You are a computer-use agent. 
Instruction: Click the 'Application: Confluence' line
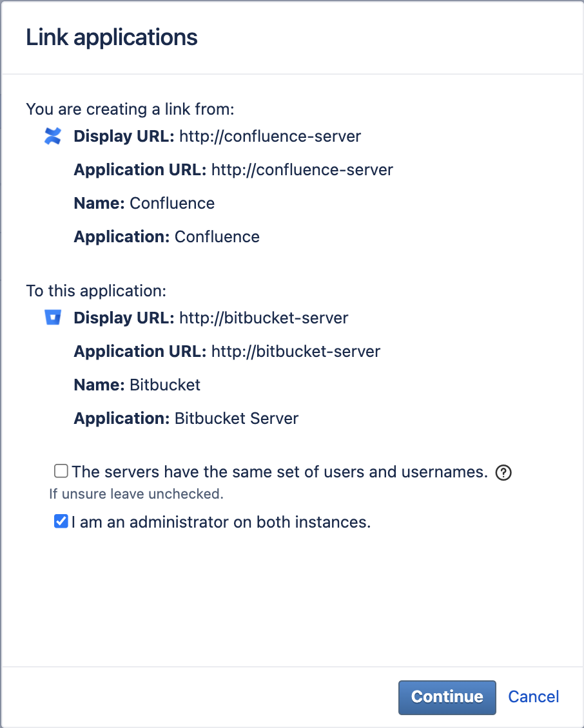166,237
